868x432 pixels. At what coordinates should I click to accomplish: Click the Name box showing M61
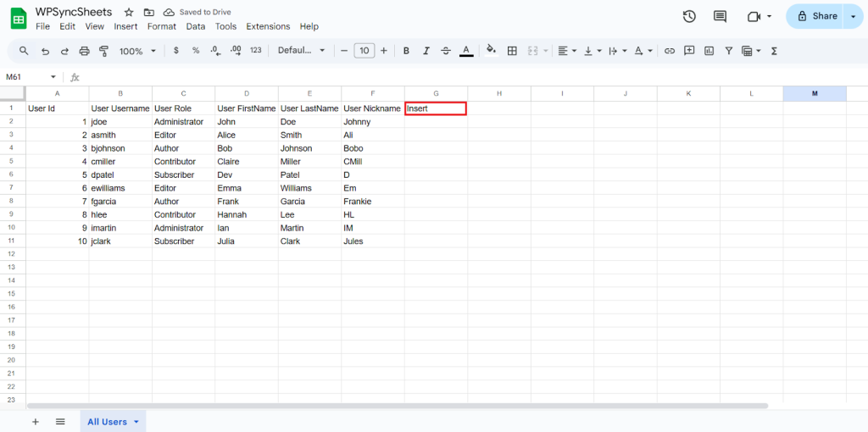[31, 77]
